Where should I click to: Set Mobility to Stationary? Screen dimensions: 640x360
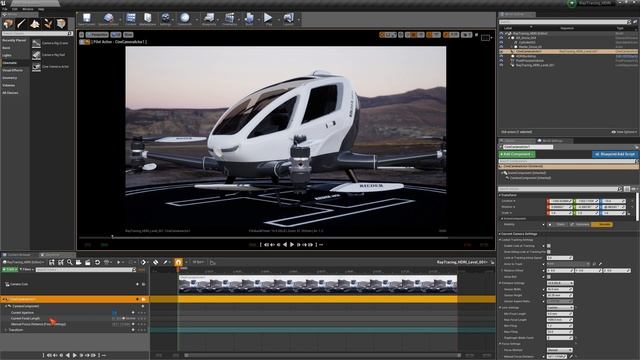pyautogui.click(x=580, y=224)
